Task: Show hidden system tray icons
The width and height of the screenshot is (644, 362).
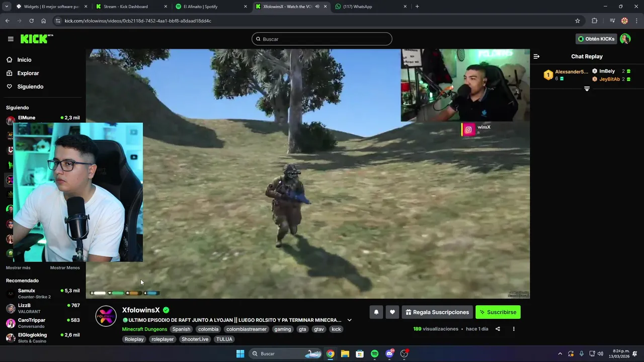Action: click(x=560, y=354)
